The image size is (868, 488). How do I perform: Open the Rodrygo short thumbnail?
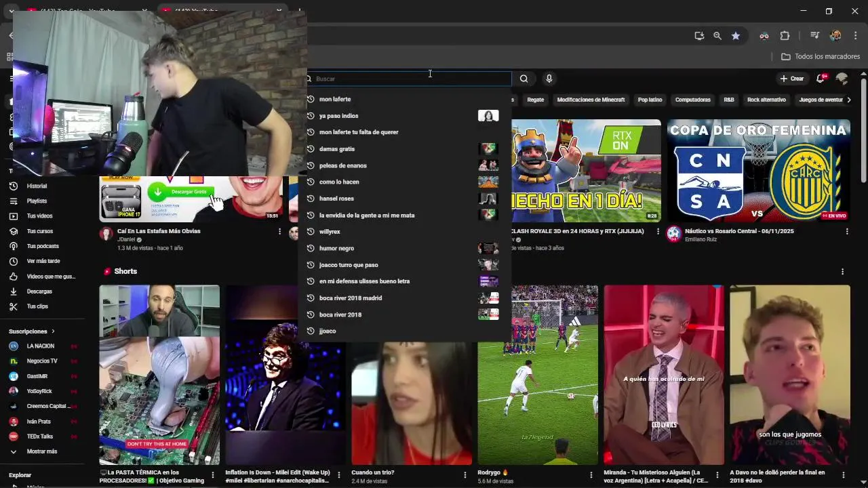pyautogui.click(x=538, y=375)
